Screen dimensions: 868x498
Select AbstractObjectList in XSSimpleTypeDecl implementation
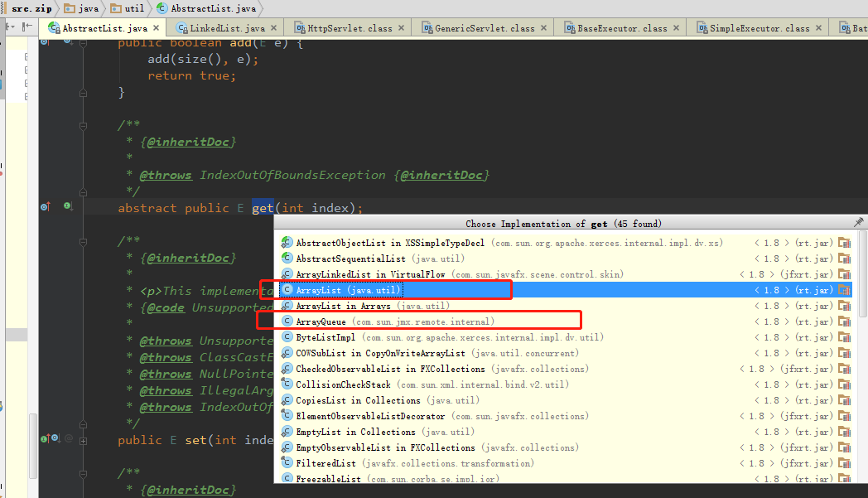[x=565, y=243]
